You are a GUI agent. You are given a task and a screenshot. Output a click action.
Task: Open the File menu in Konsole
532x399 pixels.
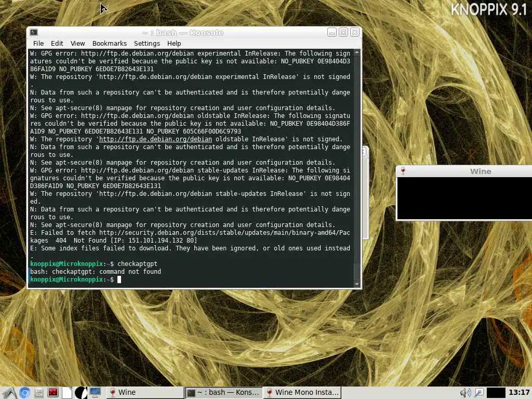(x=38, y=44)
